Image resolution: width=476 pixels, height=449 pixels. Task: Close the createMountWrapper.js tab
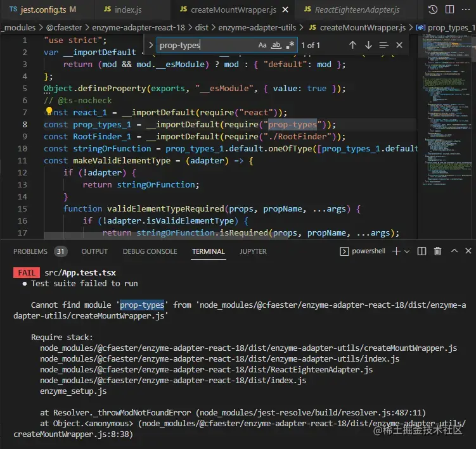(285, 10)
